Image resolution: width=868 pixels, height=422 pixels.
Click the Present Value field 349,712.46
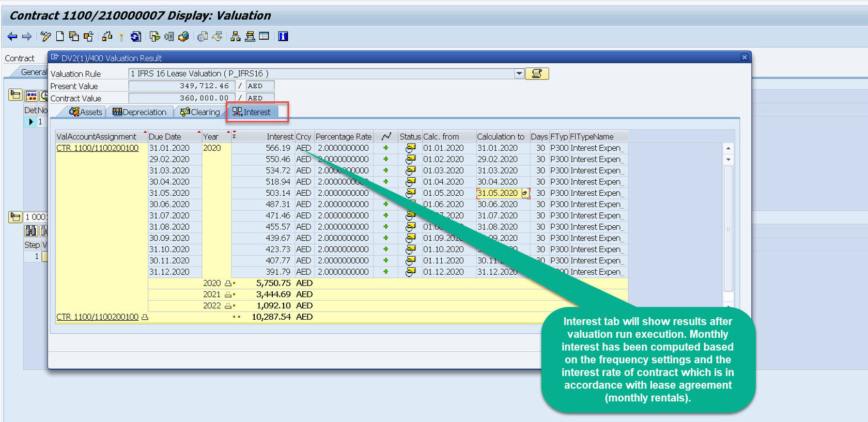click(x=182, y=86)
